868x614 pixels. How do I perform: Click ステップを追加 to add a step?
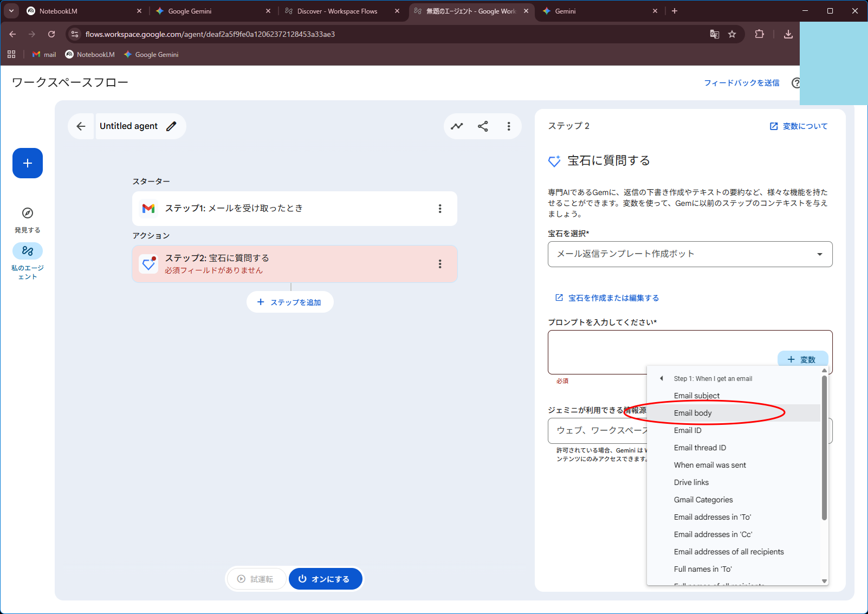coord(290,302)
